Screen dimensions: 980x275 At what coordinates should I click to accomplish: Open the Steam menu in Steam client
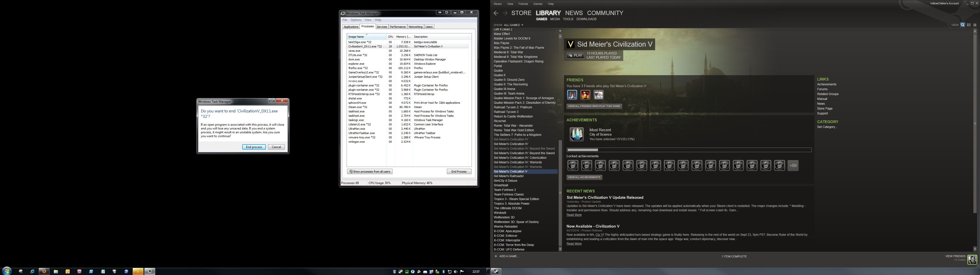[498, 4]
